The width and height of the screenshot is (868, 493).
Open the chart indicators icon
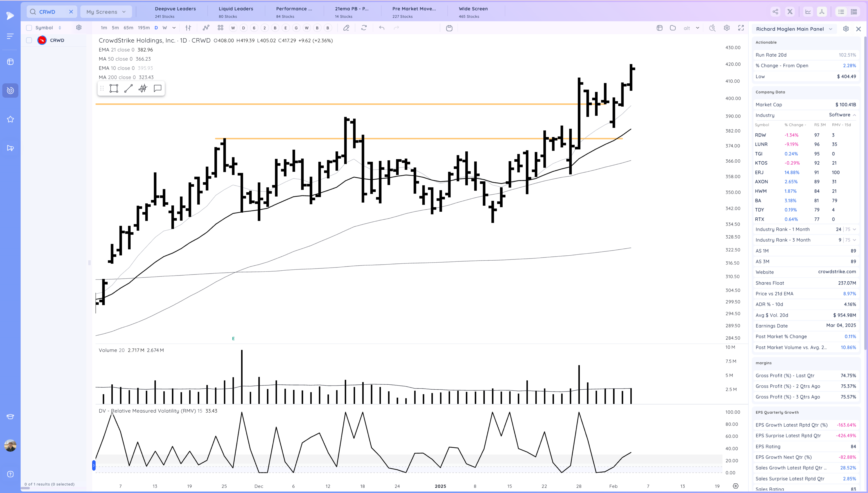[x=206, y=28]
